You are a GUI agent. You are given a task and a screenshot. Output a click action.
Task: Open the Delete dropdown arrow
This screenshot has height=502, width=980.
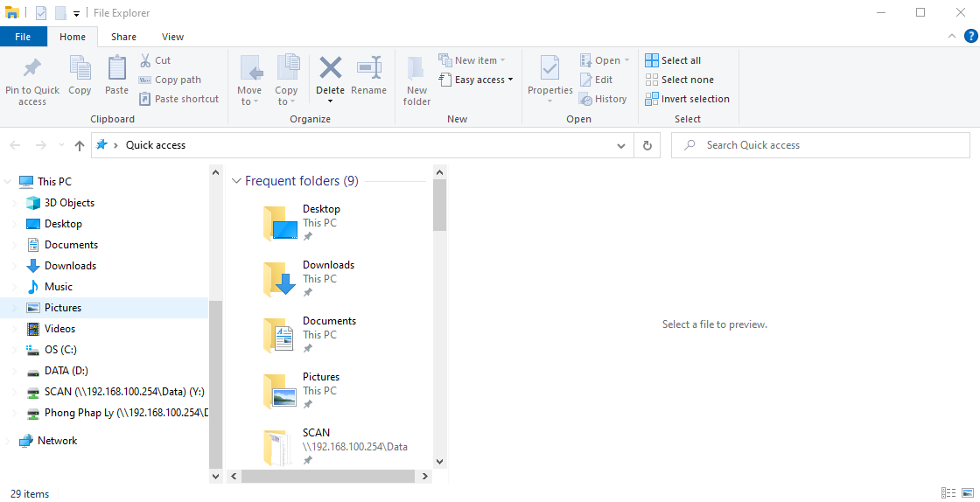point(330,101)
